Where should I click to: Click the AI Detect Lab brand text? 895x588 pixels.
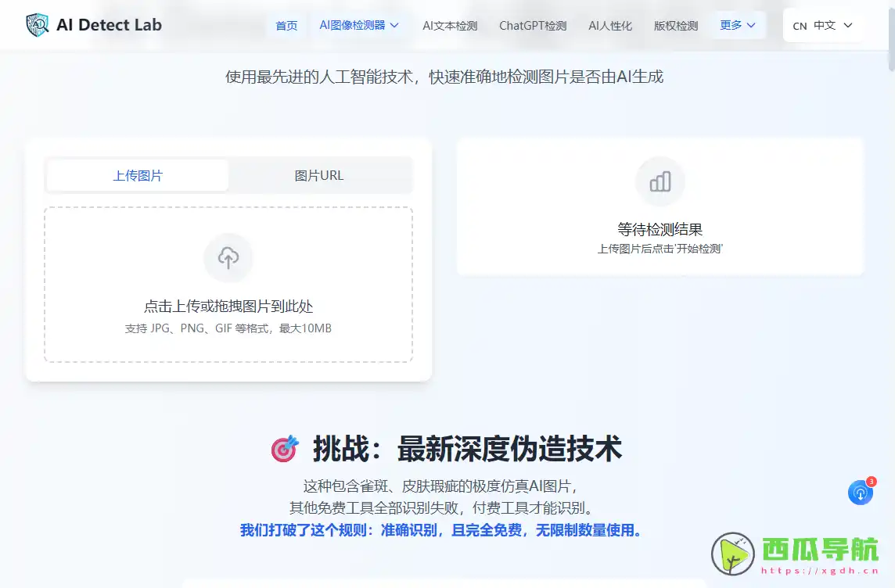pyautogui.click(x=109, y=25)
